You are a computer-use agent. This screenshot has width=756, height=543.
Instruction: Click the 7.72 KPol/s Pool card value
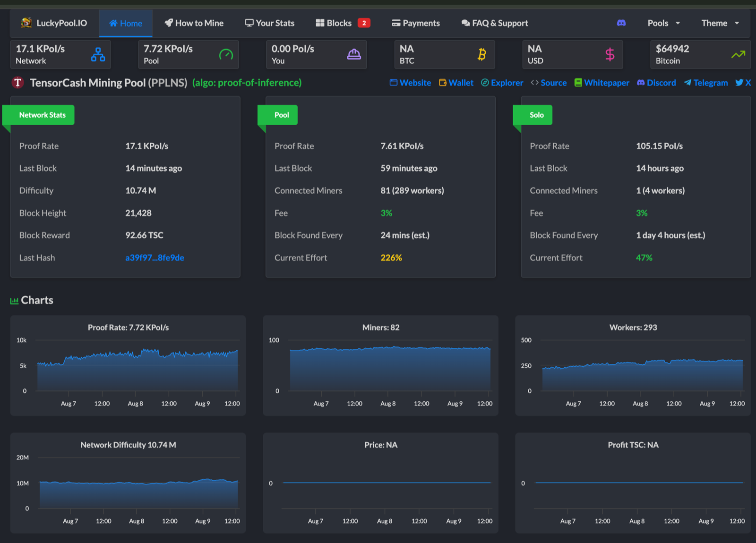tap(168, 49)
